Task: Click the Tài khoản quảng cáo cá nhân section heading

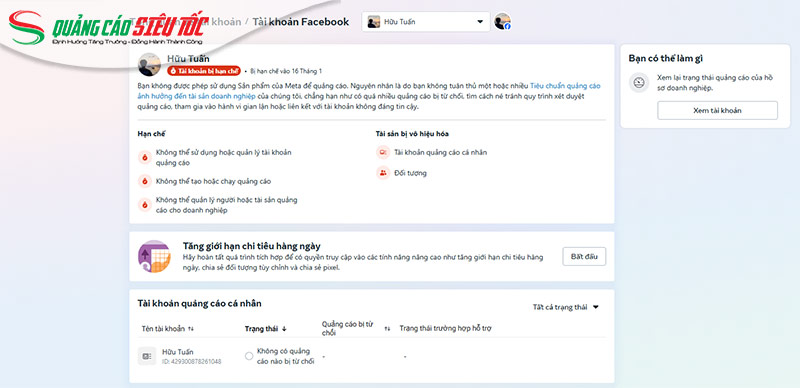Action: pos(199,303)
